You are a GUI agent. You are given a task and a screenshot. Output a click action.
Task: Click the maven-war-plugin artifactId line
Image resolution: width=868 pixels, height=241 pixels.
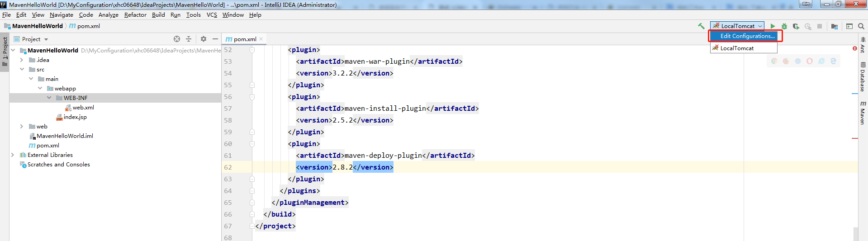(x=379, y=61)
